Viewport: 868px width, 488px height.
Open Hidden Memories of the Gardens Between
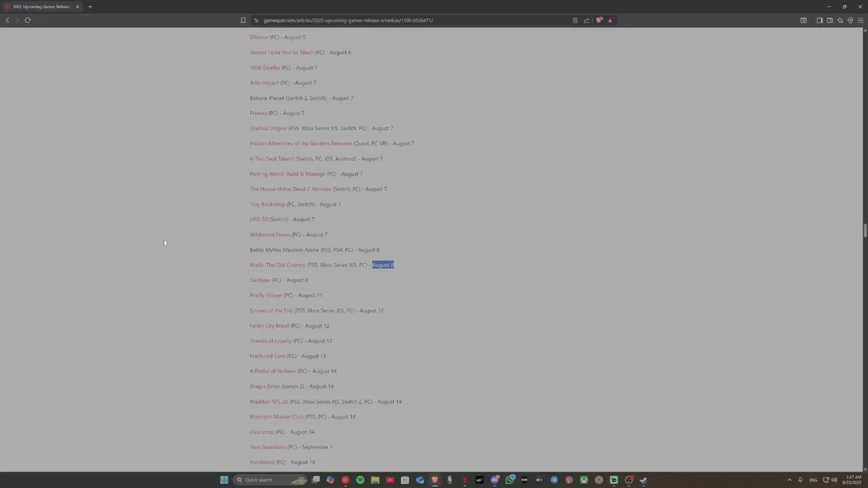300,144
